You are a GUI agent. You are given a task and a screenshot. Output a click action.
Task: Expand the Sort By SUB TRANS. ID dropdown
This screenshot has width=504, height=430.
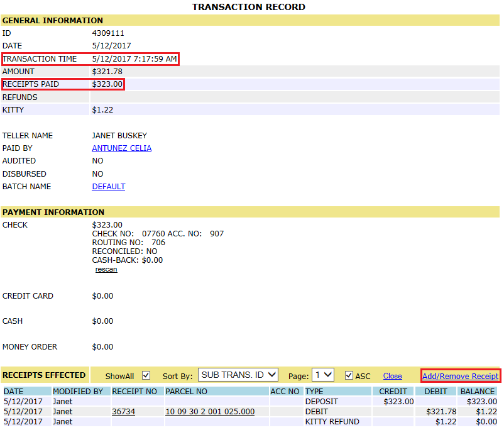[x=238, y=375]
